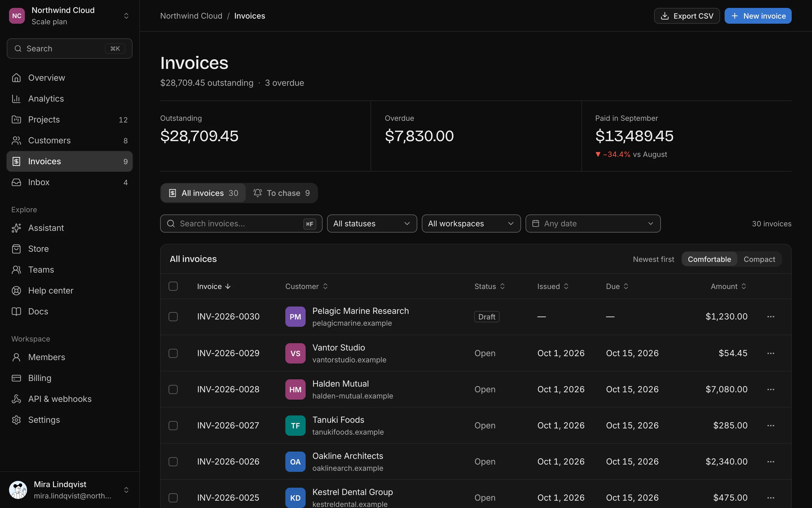Screen dimensions: 812x508
Task: Open Analytics chart icon in sidebar
Action: tap(16, 98)
